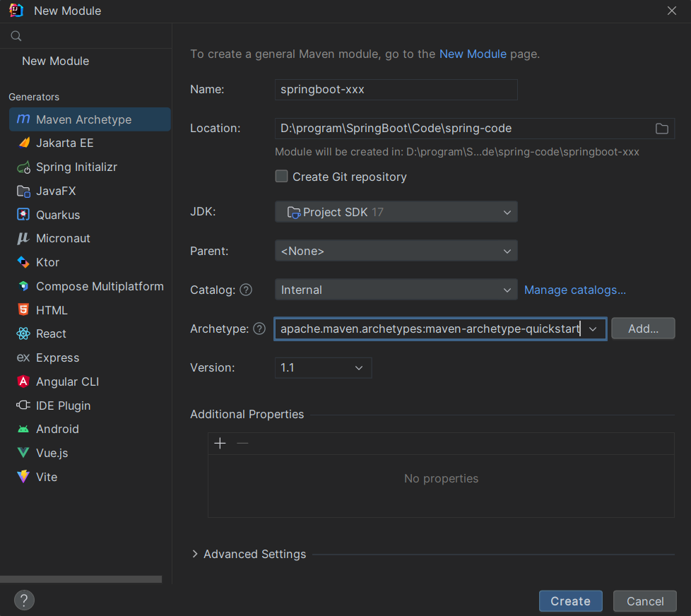Open Archetype help question mark
Viewport: 691px width, 616px height.
tap(259, 328)
